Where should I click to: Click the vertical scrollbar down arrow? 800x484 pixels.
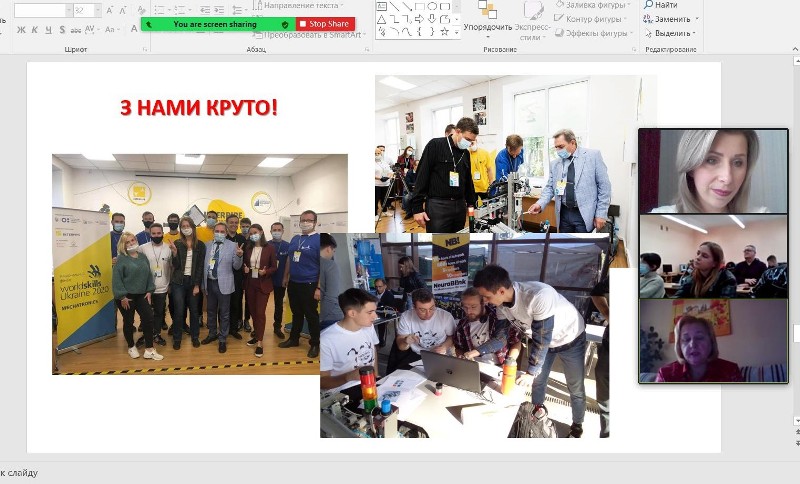pyautogui.click(x=796, y=421)
